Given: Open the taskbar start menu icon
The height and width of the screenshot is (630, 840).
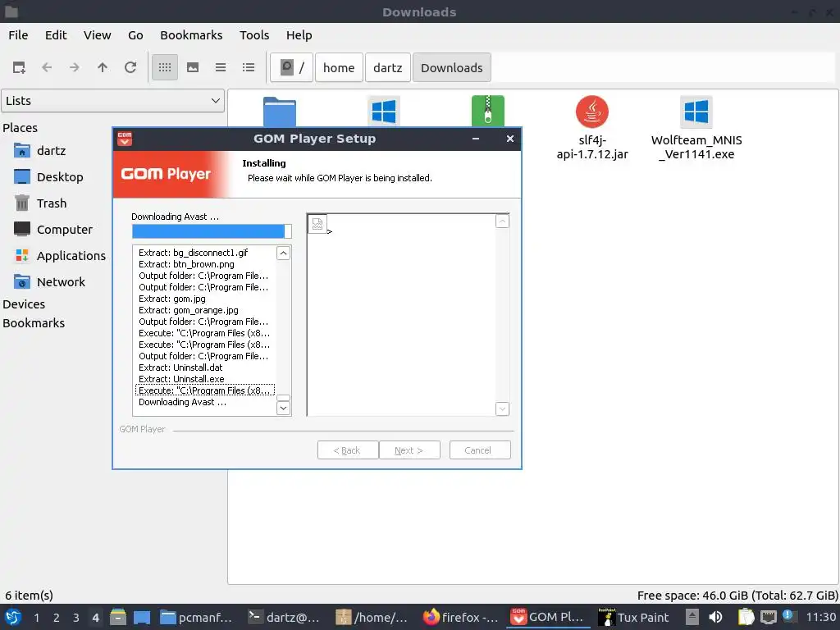Looking at the screenshot, I should point(13,617).
